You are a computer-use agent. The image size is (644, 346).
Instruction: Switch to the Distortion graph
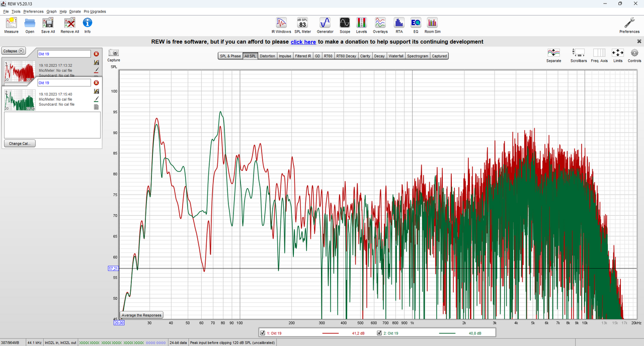pyautogui.click(x=268, y=56)
